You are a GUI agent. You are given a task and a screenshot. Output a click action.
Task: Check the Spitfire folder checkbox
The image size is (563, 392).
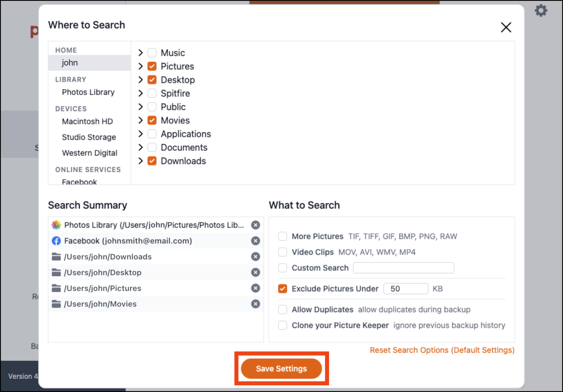[152, 93]
